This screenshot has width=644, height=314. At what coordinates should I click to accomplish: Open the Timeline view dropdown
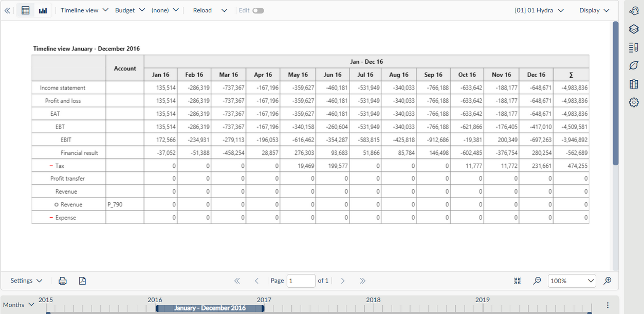84,10
